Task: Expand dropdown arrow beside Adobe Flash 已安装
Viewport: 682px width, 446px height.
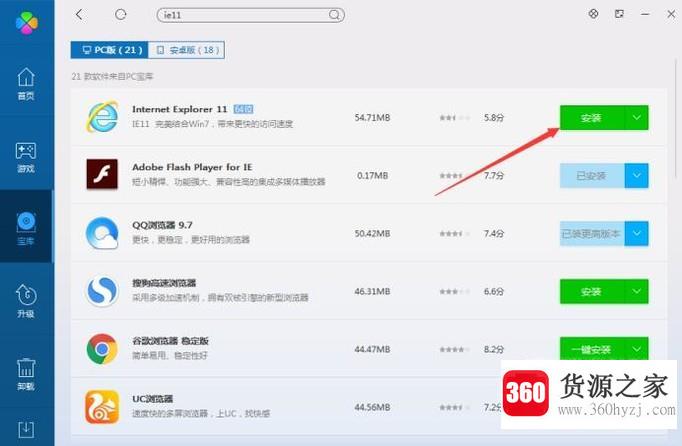Action: point(637,176)
